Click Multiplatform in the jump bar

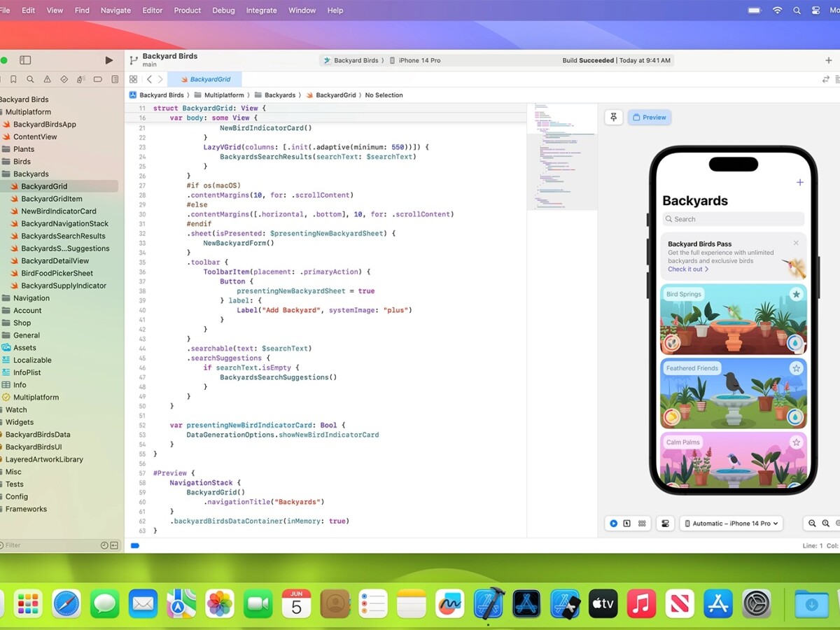pyautogui.click(x=219, y=95)
